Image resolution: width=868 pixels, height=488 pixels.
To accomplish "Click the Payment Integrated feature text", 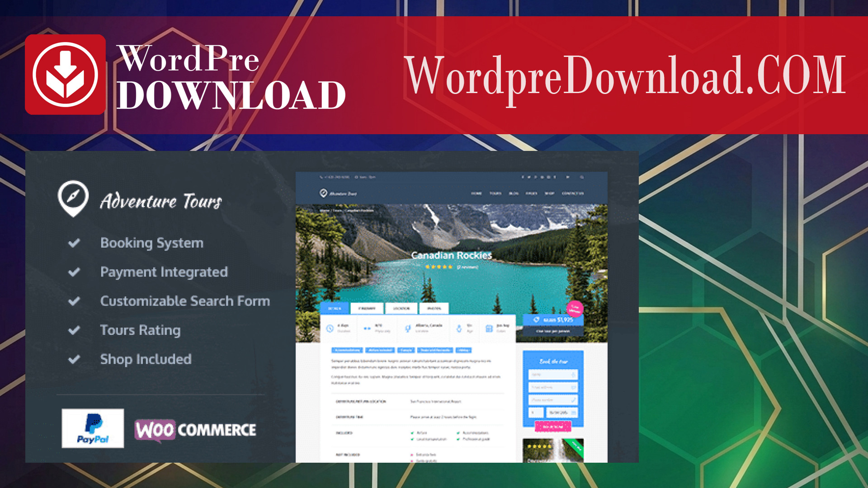I will [164, 272].
